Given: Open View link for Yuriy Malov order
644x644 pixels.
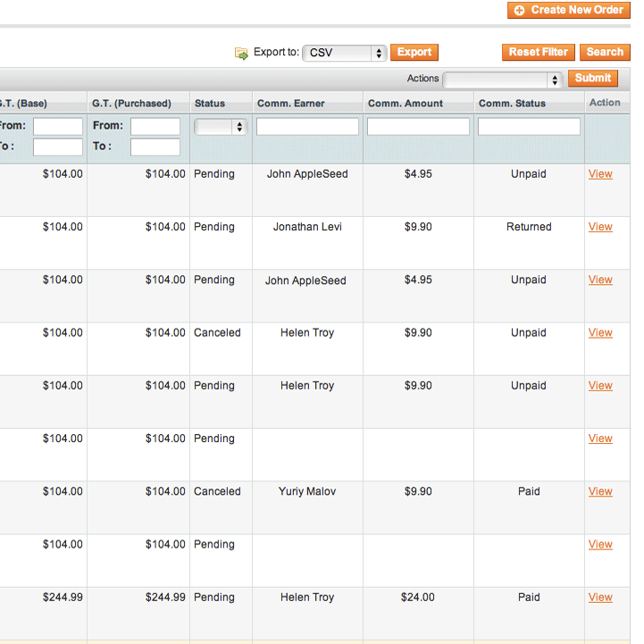Looking at the screenshot, I should 600,491.
